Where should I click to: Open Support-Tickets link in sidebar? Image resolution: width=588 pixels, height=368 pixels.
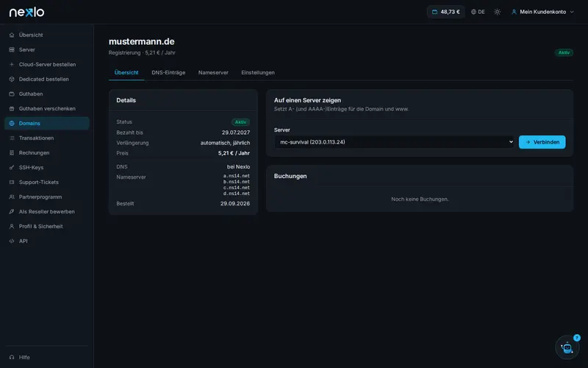click(47, 182)
